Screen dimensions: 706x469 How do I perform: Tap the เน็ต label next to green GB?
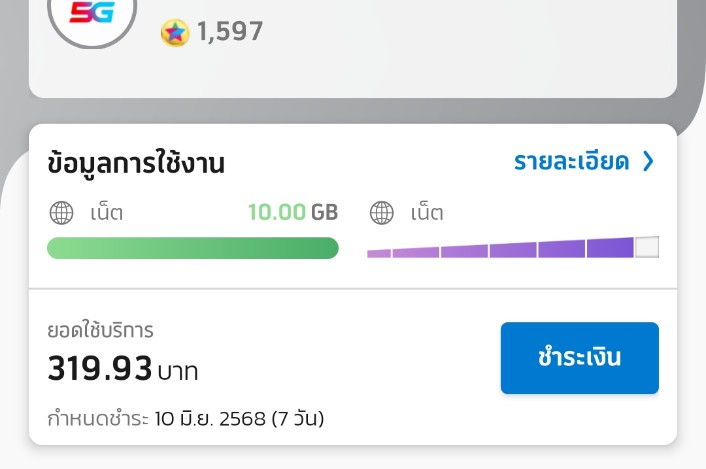[x=106, y=212]
